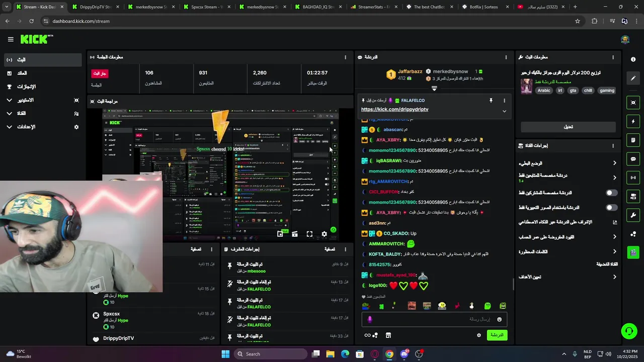This screenshot has width=644, height=362.
Task: Click the pencil edit icon in right toolbar
Action: point(633,78)
